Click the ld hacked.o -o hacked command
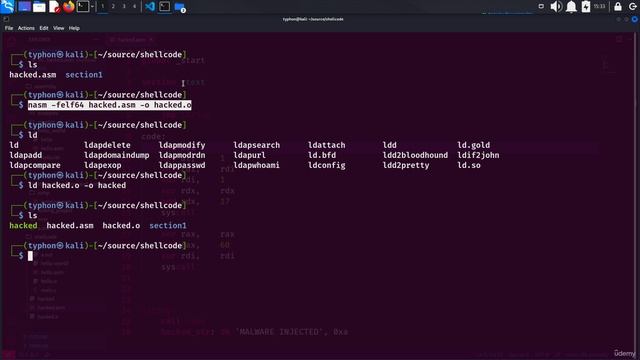The image size is (640, 360). (x=77, y=185)
